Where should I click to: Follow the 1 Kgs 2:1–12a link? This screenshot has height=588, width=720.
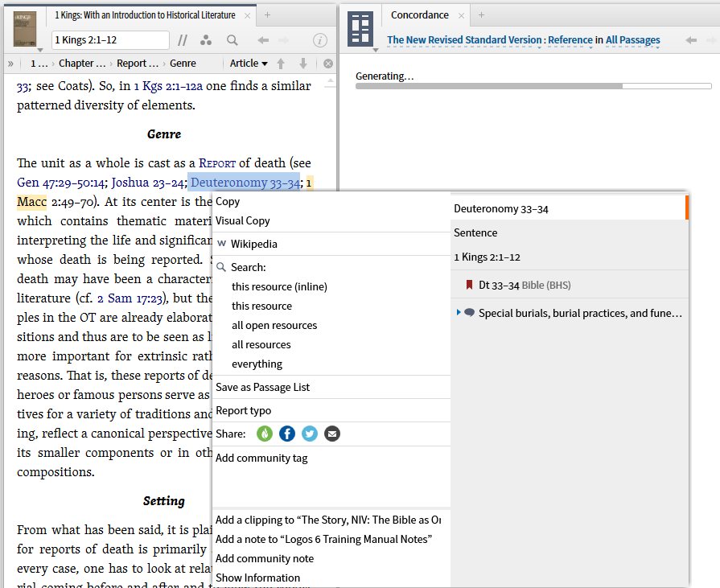tap(168, 86)
